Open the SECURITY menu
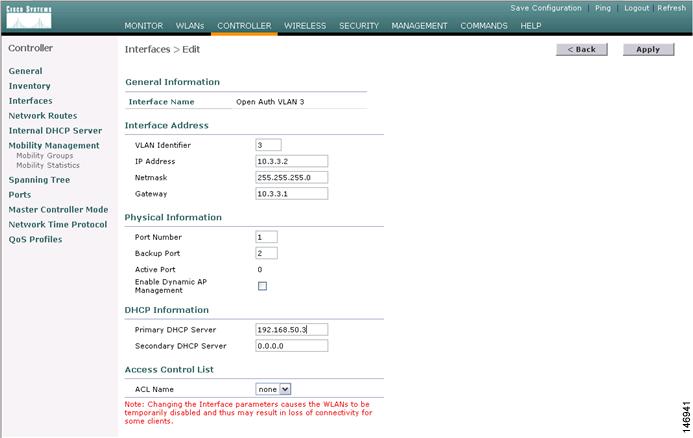693x438 pixels. point(359,26)
